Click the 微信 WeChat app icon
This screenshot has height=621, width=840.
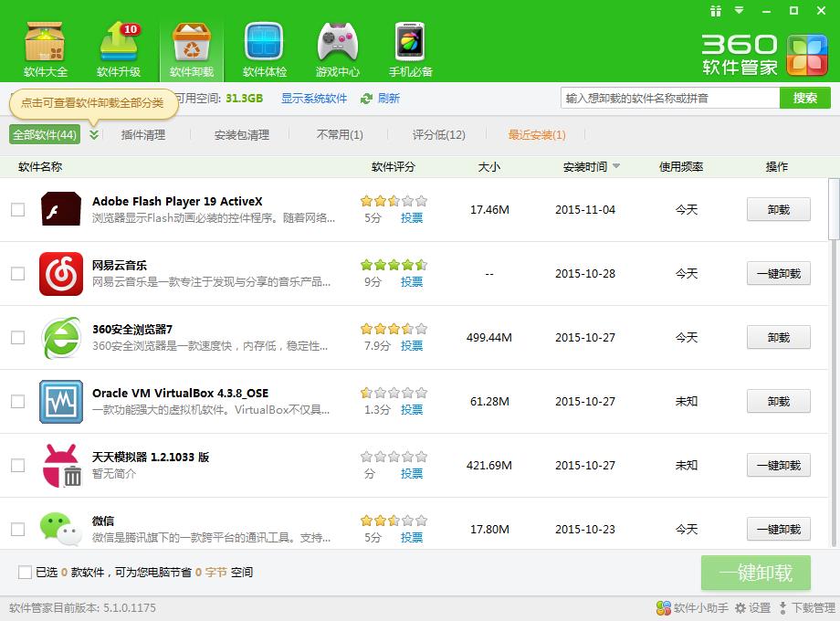click(61, 529)
